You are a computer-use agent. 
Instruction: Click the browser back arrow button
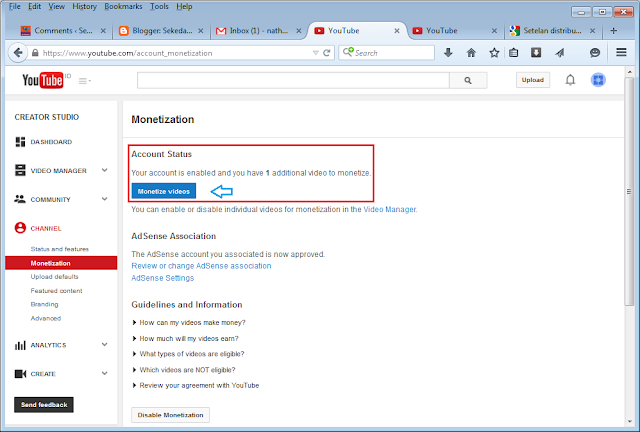[18, 53]
